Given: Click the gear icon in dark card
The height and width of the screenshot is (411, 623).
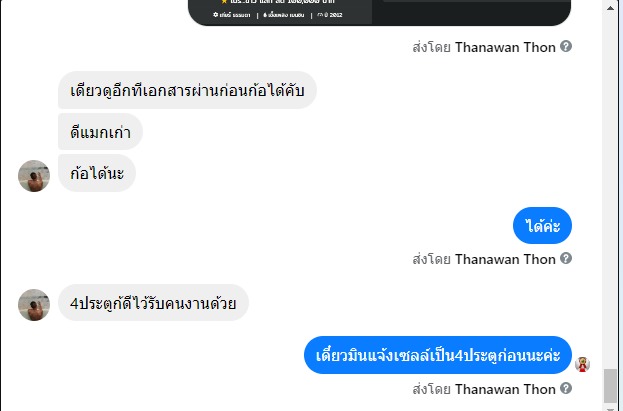Looking at the screenshot, I should [216, 15].
